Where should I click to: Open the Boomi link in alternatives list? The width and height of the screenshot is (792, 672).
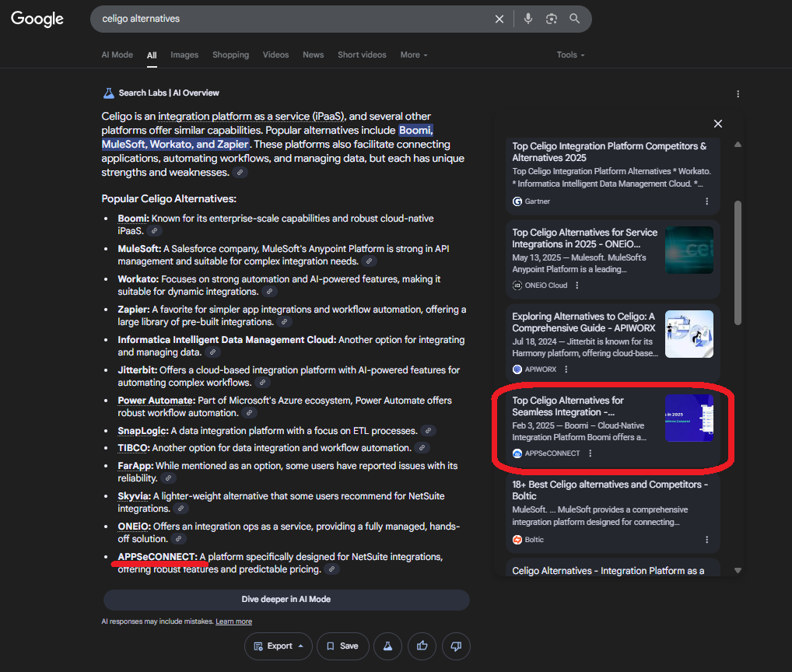132,219
